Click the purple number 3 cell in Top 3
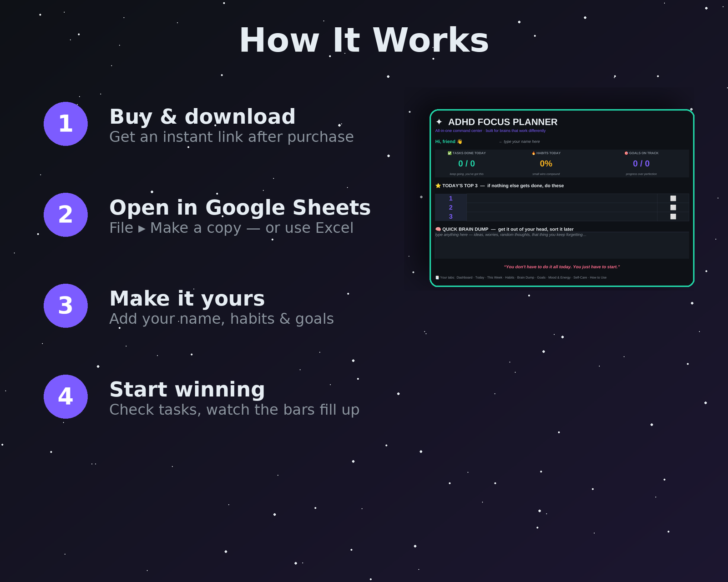Screen dimensions: 728x582 [x=451, y=216]
